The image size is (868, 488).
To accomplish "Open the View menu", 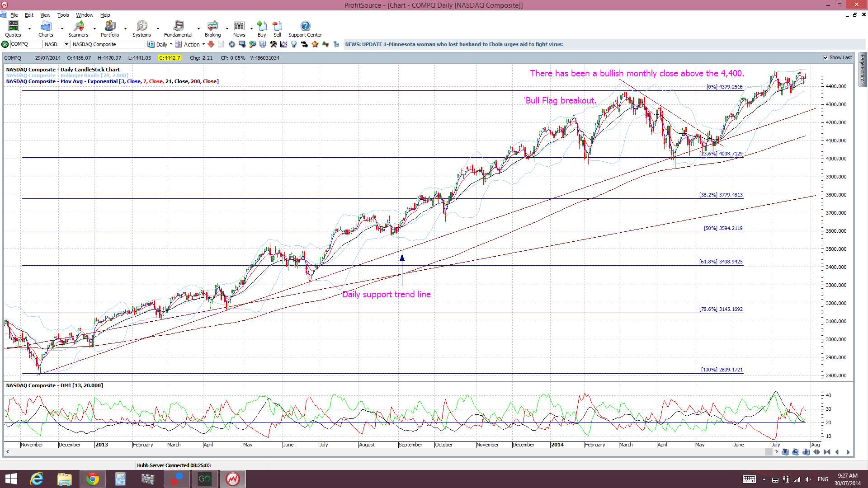I will point(45,15).
